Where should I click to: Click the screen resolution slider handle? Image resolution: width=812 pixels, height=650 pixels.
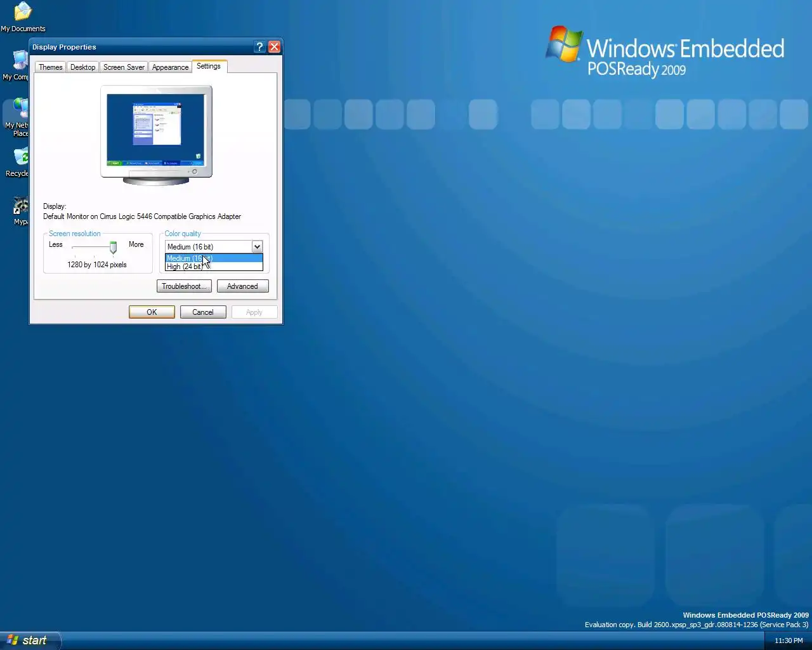tap(113, 247)
